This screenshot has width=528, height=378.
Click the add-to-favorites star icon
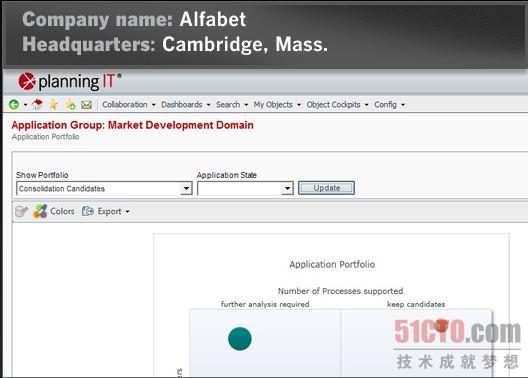70,105
